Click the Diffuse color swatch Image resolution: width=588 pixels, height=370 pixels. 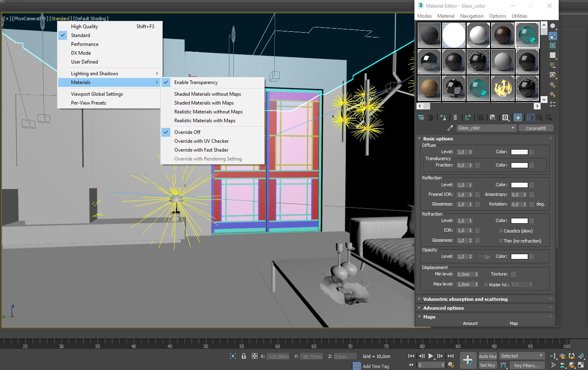pyautogui.click(x=519, y=152)
